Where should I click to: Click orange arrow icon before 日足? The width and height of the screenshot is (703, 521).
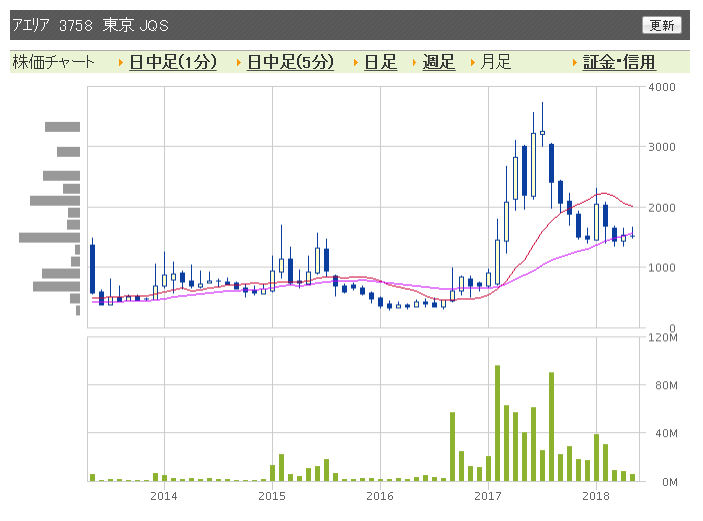pyautogui.click(x=356, y=63)
